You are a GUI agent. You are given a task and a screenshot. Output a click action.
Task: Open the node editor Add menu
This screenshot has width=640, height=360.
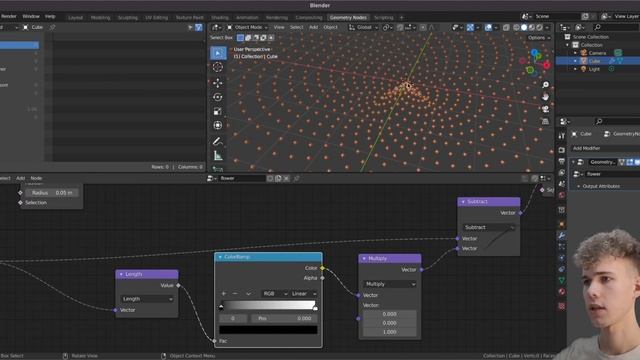click(x=20, y=178)
